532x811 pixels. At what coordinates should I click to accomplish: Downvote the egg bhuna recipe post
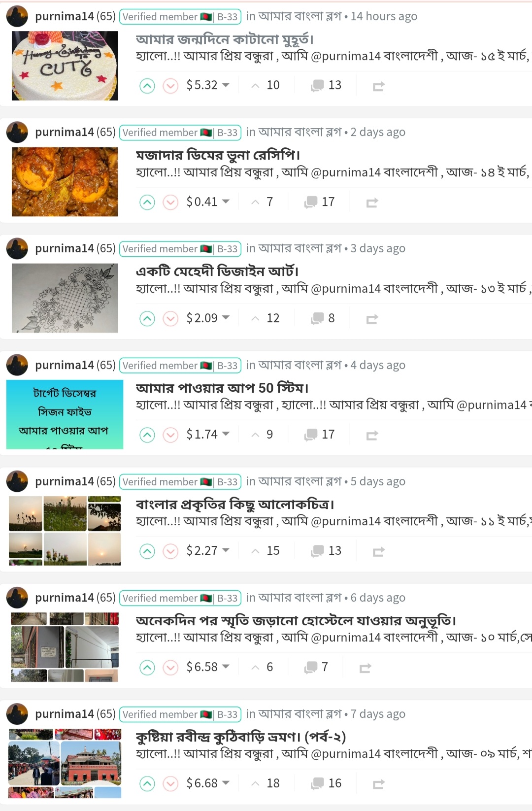point(170,202)
